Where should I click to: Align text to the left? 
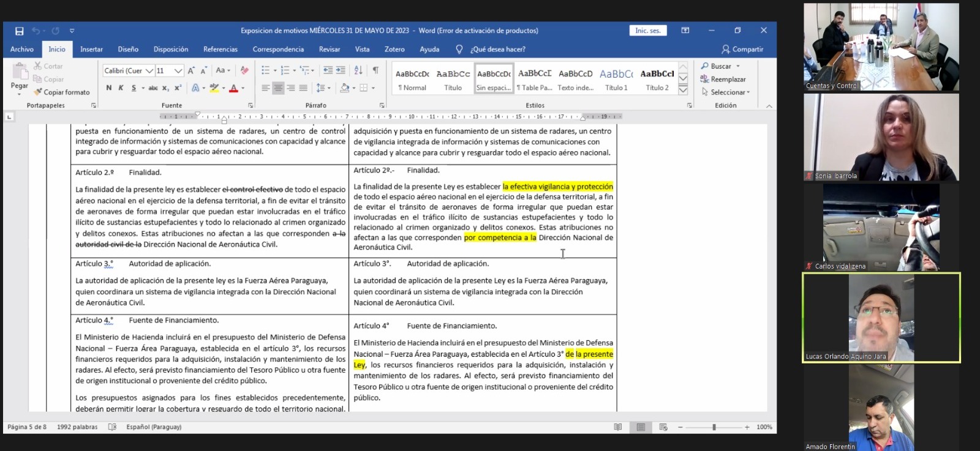(x=265, y=88)
